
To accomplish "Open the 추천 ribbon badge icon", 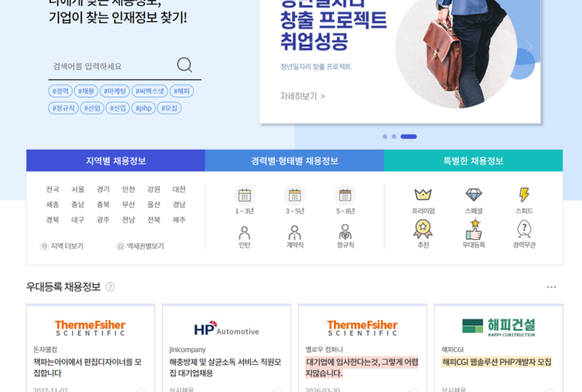I will point(423,229).
